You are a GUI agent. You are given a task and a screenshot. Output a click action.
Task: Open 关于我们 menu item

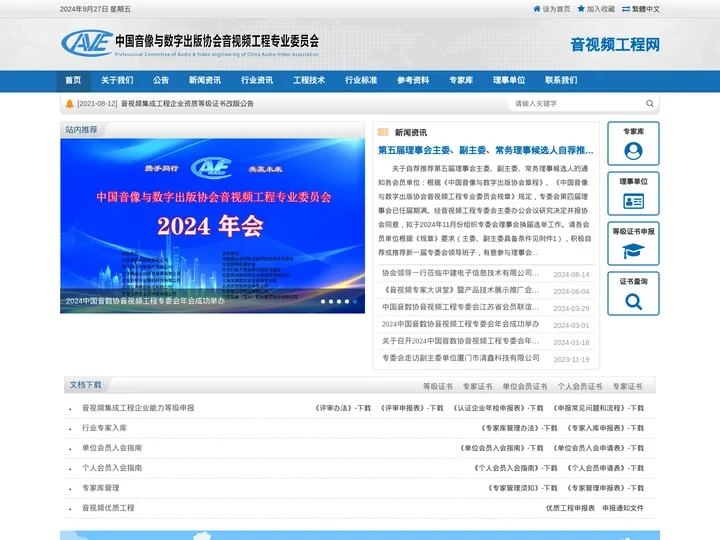pos(117,80)
